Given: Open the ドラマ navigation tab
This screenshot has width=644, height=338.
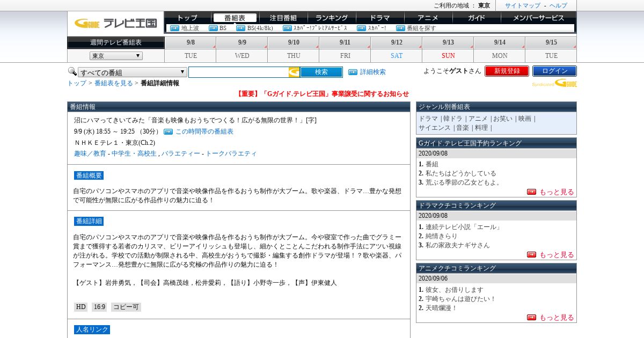Looking at the screenshot, I should (380, 18).
